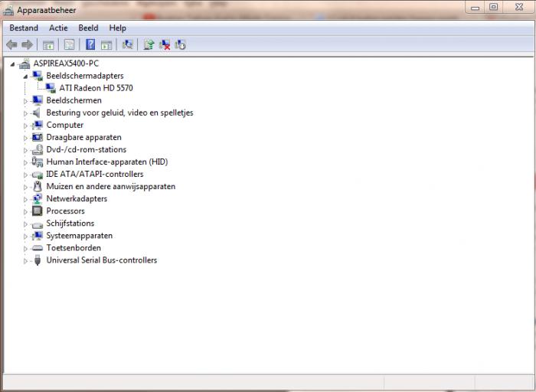
Task: Click the mouse icon beside Muizen
Action: [38, 186]
